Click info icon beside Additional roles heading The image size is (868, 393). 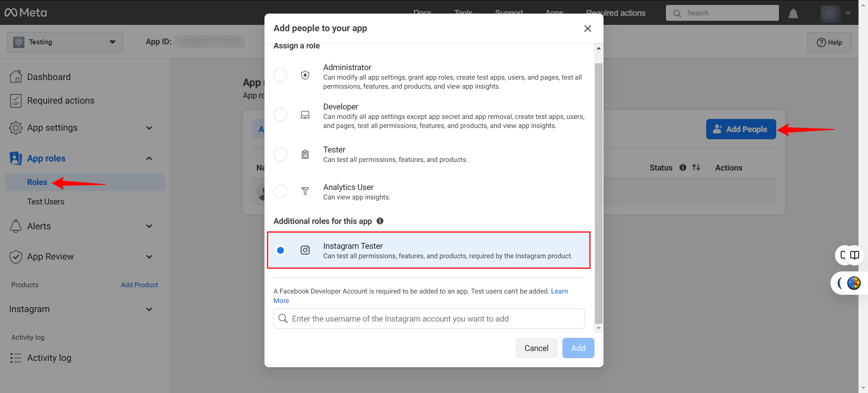coord(380,221)
